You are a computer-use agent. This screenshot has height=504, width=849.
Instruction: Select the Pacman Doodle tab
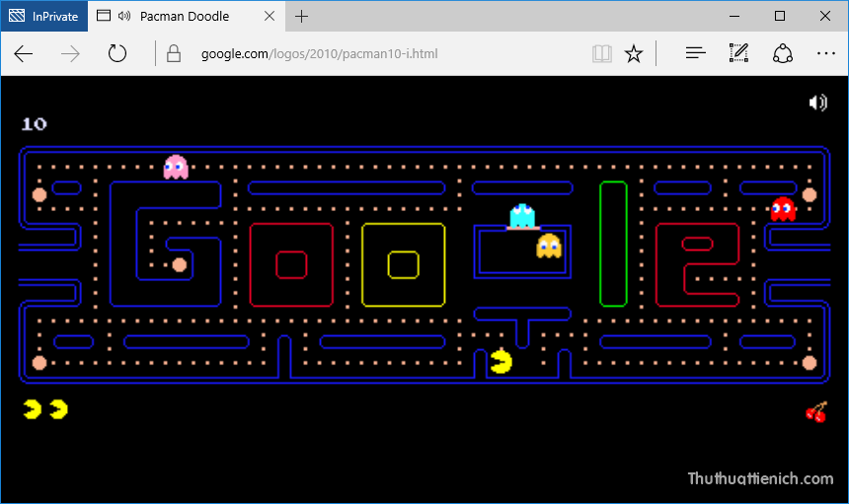[x=185, y=16]
